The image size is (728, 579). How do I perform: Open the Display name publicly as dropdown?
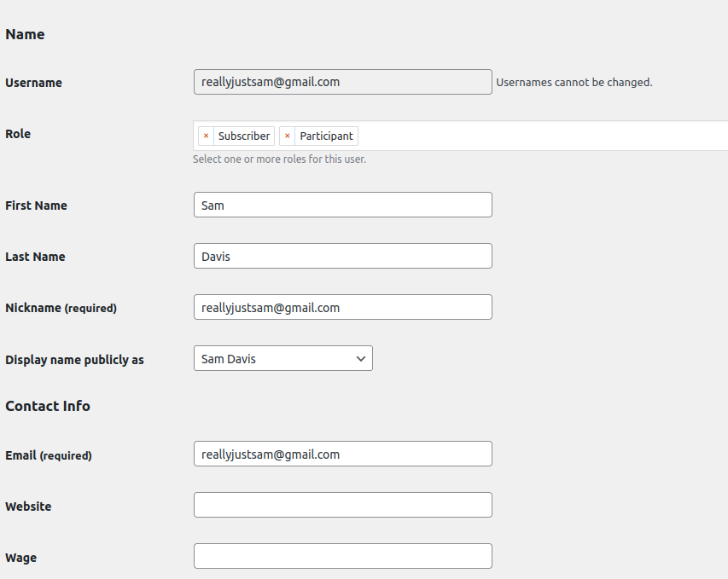282,359
